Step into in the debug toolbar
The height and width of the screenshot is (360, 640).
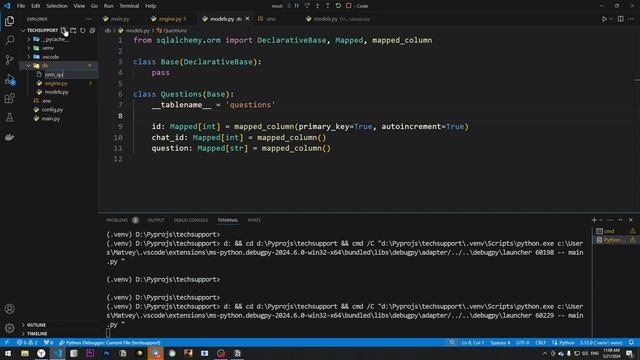(318, 6)
